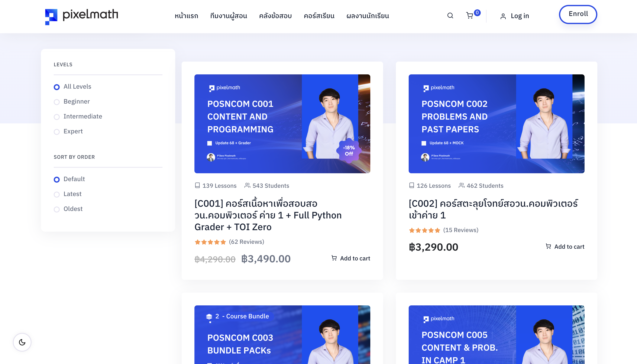Select the Intermediate level filter
The image size is (637, 364).
point(78,117)
